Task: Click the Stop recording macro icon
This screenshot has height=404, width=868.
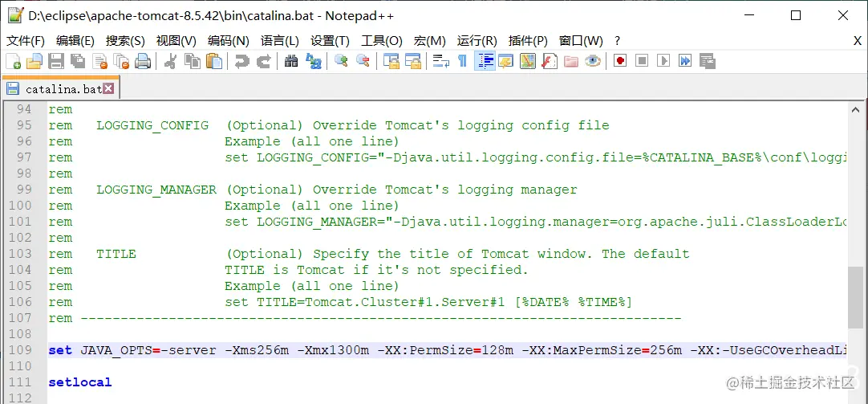Action: click(642, 61)
